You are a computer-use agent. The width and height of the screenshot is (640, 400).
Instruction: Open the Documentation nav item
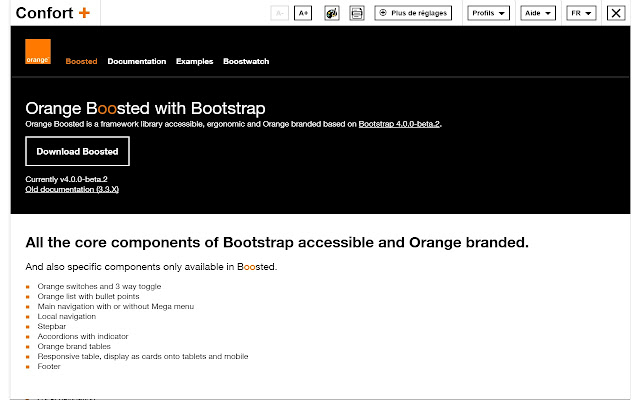[x=137, y=61]
